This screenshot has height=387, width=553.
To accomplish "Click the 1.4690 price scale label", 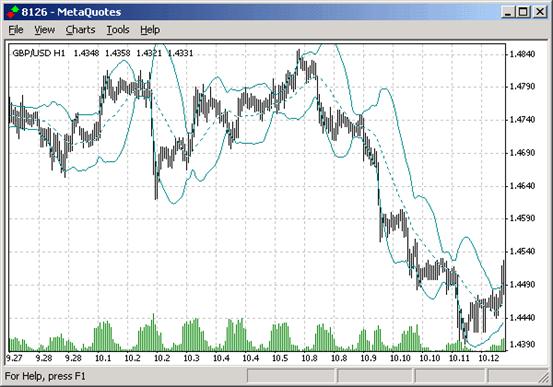I will pos(522,153).
